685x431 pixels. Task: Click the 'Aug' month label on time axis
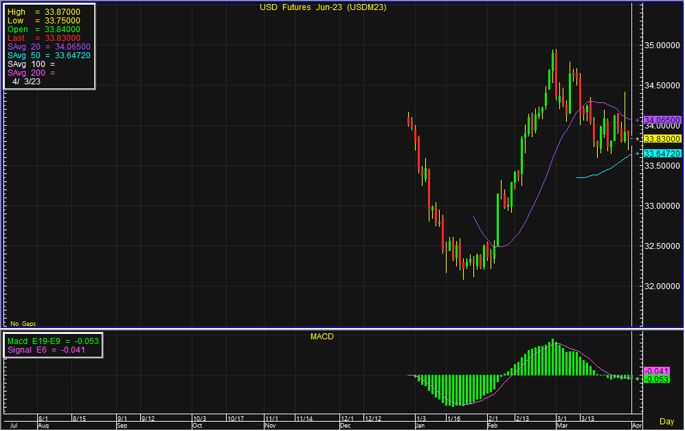coord(43,425)
